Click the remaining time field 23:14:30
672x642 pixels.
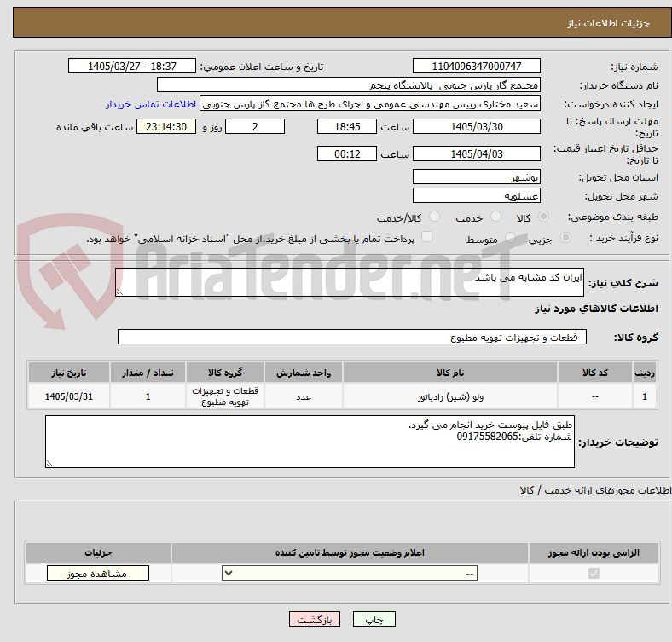[x=166, y=126]
